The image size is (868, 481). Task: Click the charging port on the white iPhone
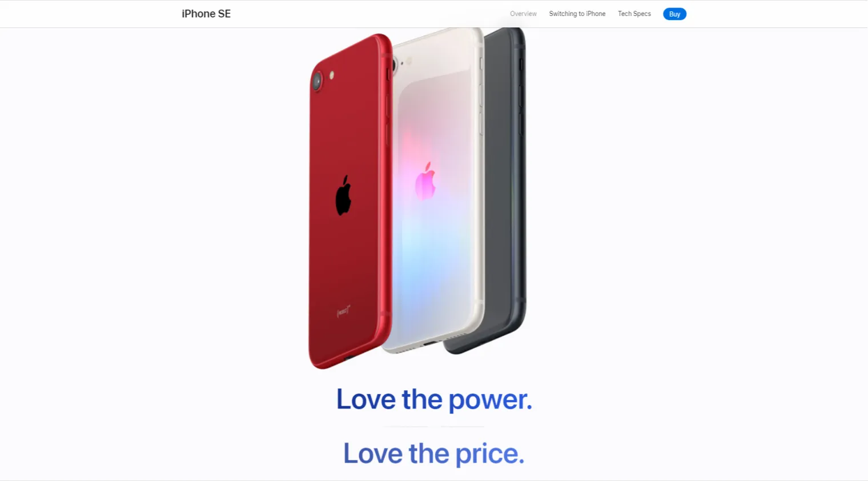[430, 343]
